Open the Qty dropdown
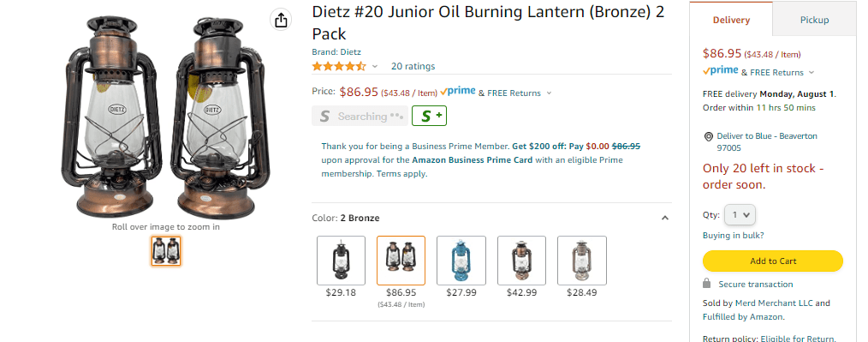Image resolution: width=868 pixels, height=342 pixels. click(740, 214)
